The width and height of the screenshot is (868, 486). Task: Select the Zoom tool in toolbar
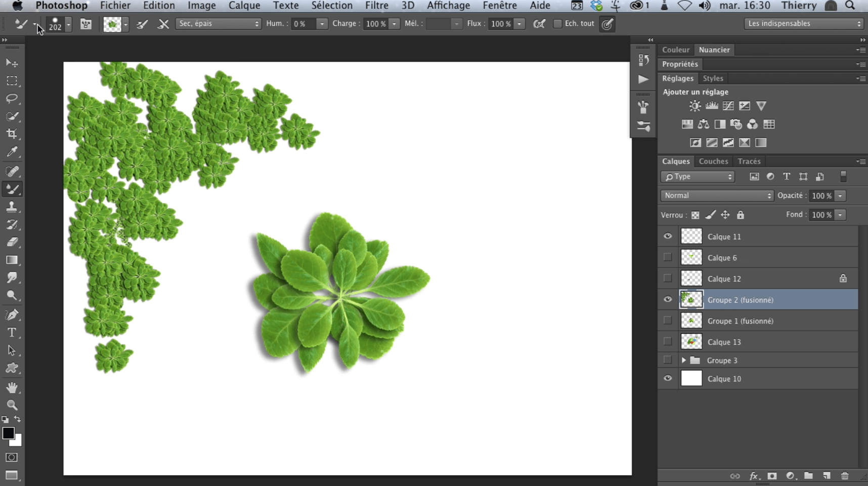click(12, 405)
